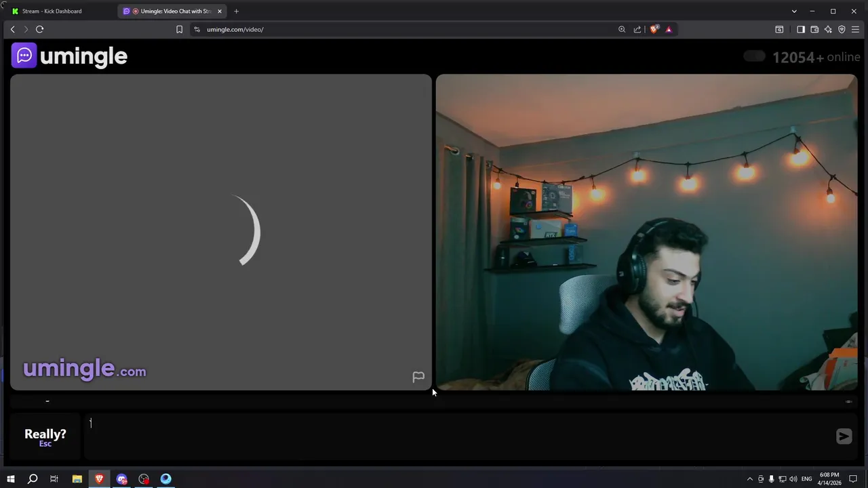The width and height of the screenshot is (868, 488).
Task: Click the browser forward arrow
Action: point(26,29)
